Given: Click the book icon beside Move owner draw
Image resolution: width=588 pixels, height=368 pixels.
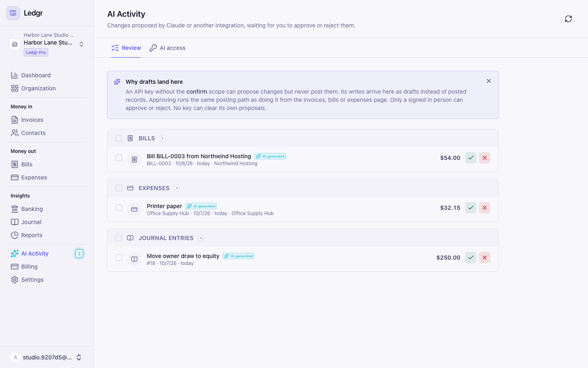Looking at the screenshot, I should 134,259.
